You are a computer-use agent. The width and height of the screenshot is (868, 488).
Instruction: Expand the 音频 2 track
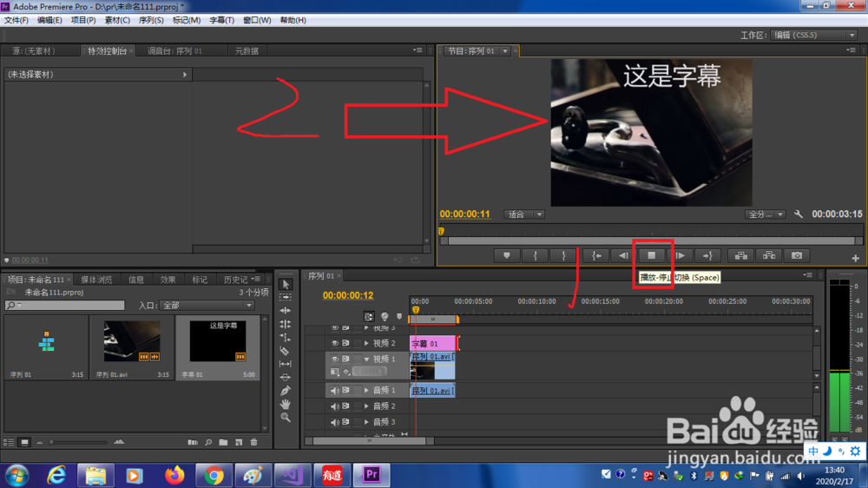pos(366,406)
